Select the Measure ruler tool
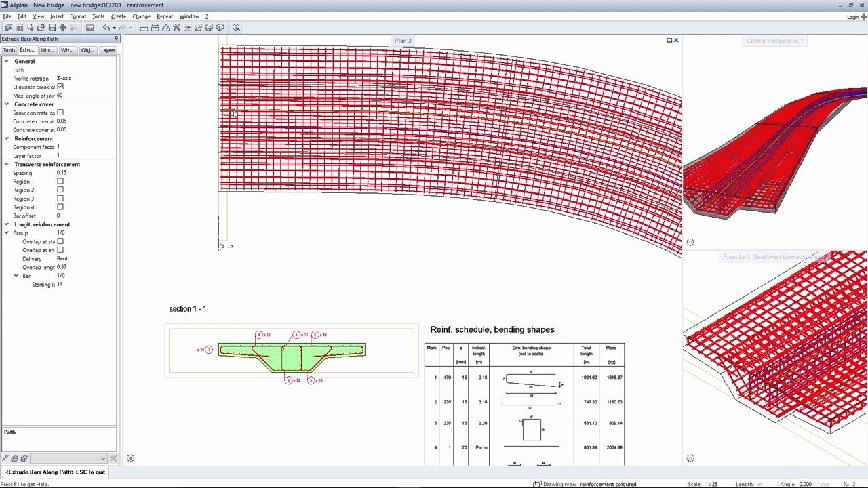The width and height of the screenshot is (868, 488). pos(144,28)
